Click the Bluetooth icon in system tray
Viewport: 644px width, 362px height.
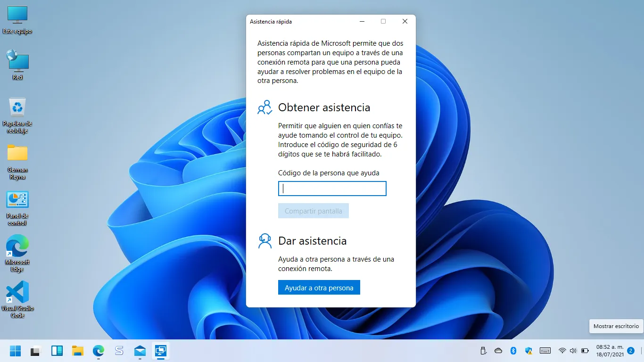click(513, 351)
